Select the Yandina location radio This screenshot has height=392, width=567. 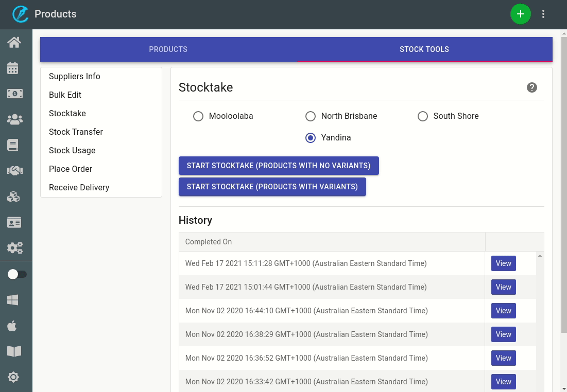coord(310,138)
